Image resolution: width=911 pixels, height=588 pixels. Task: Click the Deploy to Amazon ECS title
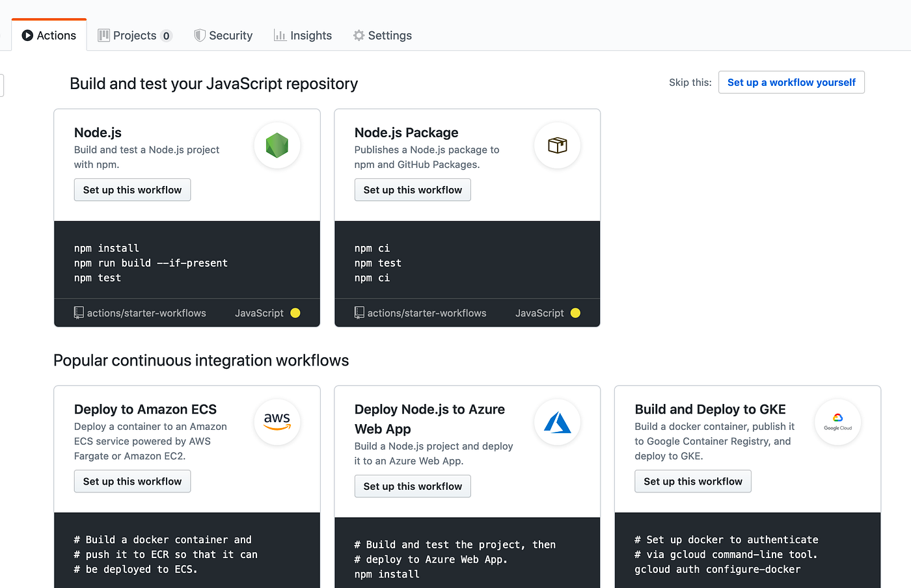tap(145, 409)
